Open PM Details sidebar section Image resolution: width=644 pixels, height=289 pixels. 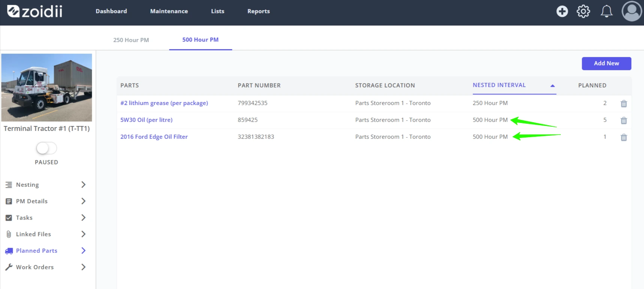click(32, 201)
